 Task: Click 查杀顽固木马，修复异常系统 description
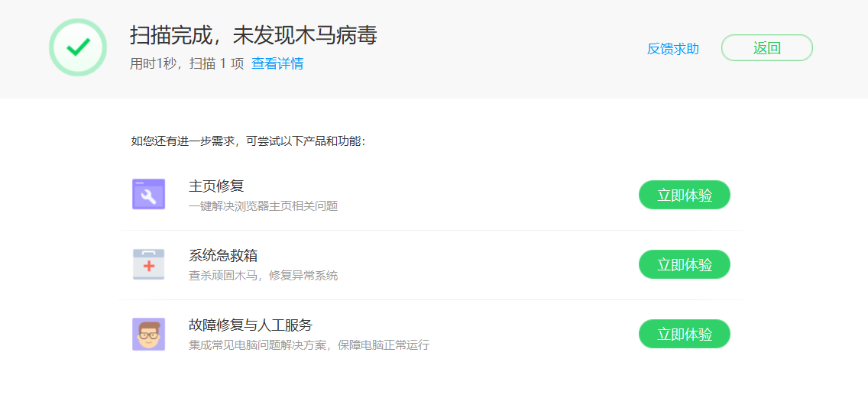[x=263, y=276]
